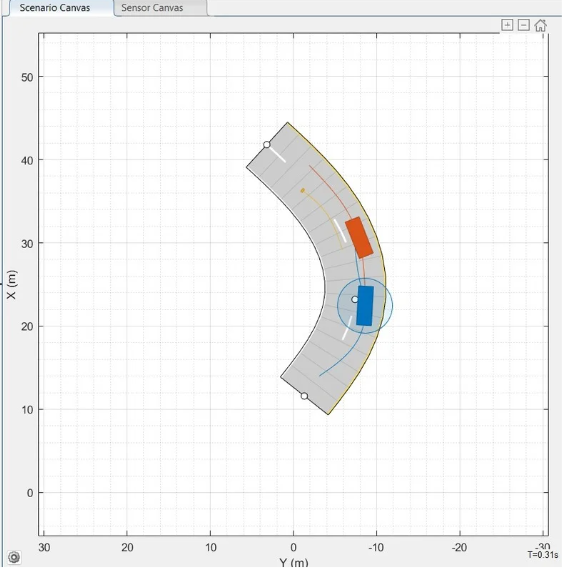Select the orange vehicle on the road
The width and height of the screenshot is (564, 569).
359,238
